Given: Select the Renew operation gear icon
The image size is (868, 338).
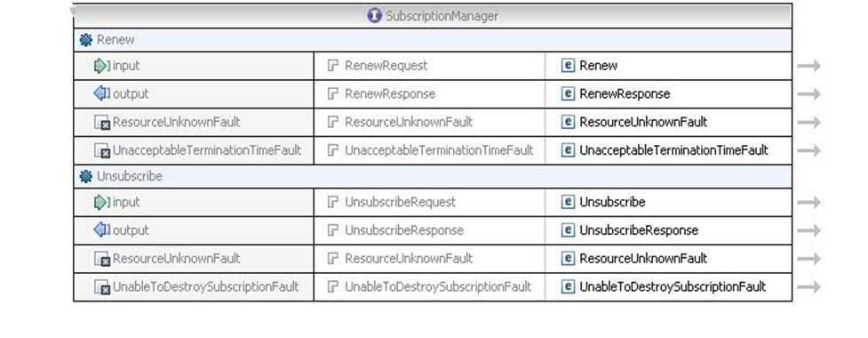Looking at the screenshot, I should [85, 40].
